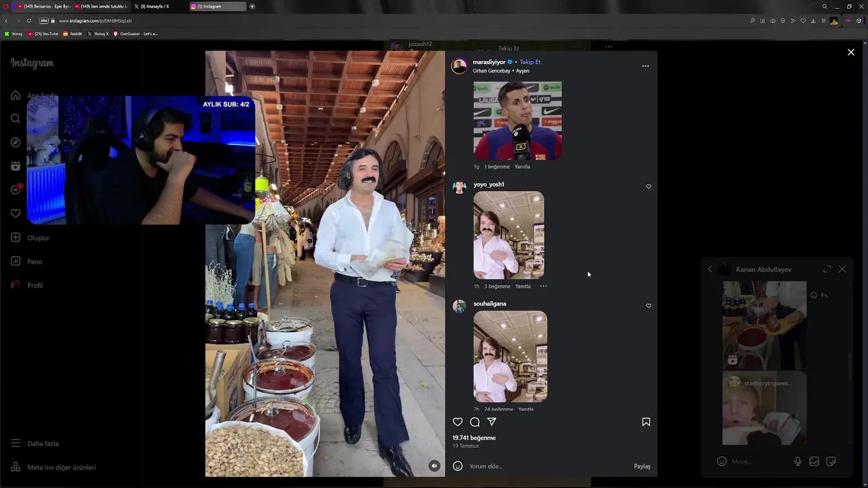Go to Instagram home via logo
Screen dimensions: 868x488
click(x=32, y=63)
